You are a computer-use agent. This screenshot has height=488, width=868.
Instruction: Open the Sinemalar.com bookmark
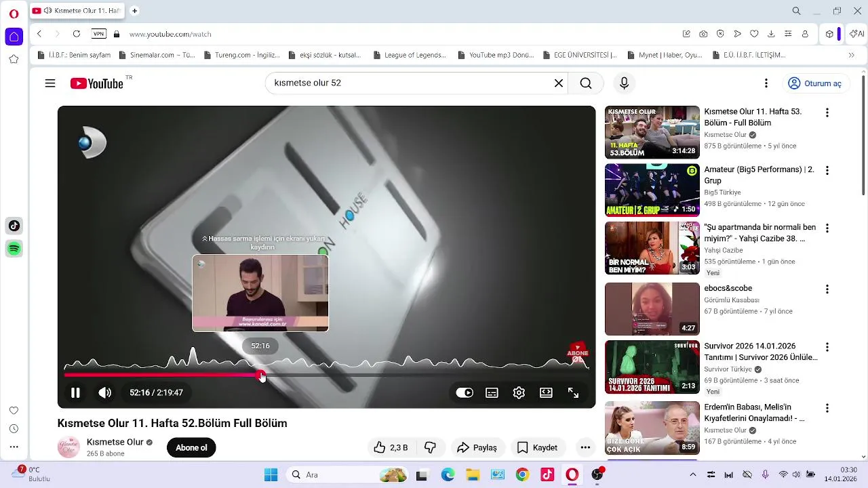point(157,55)
